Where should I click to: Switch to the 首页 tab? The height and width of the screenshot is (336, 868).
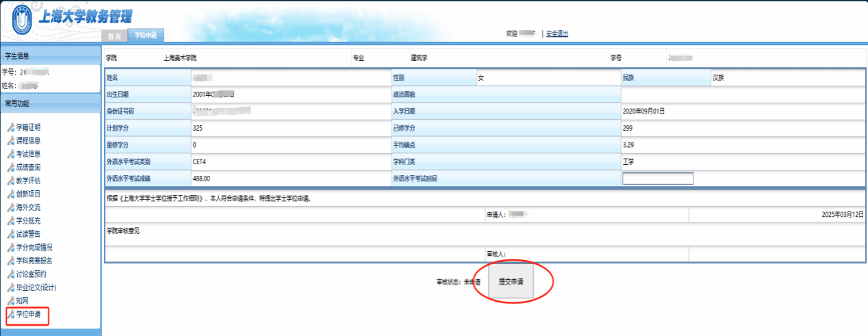pyautogui.click(x=114, y=36)
